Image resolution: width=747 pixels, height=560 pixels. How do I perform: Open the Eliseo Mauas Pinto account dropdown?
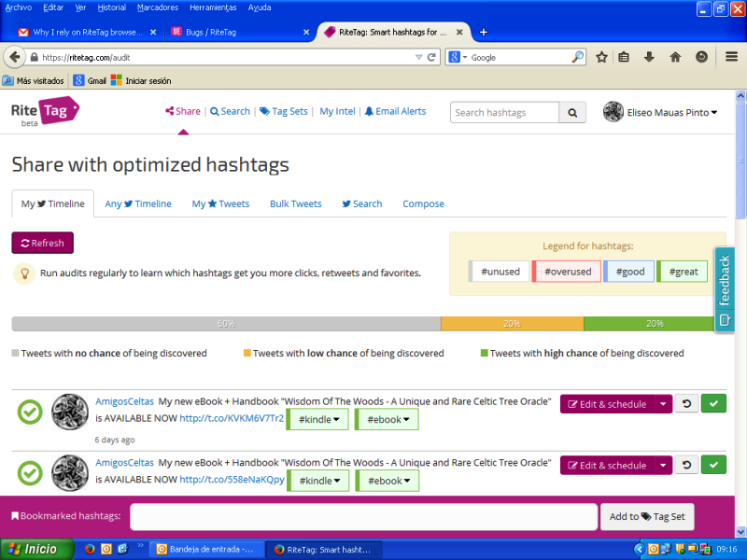[x=671, y=113]
